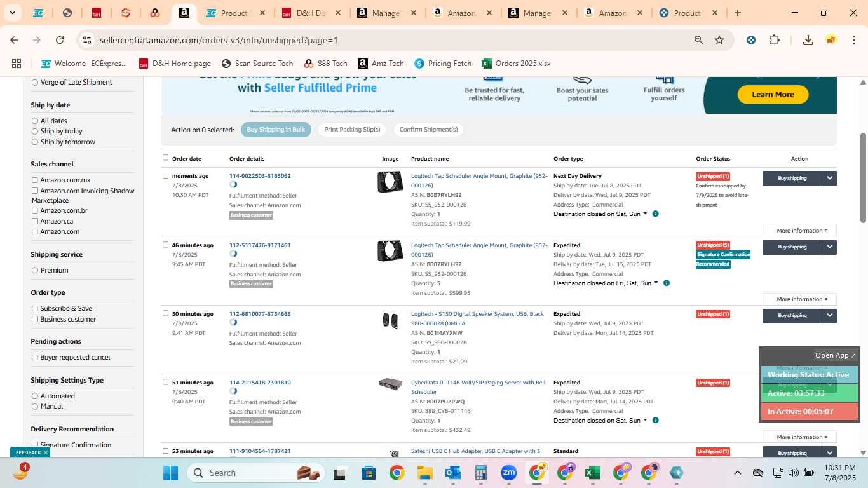Expand More information for order 114-0022503-8165062

799,230
